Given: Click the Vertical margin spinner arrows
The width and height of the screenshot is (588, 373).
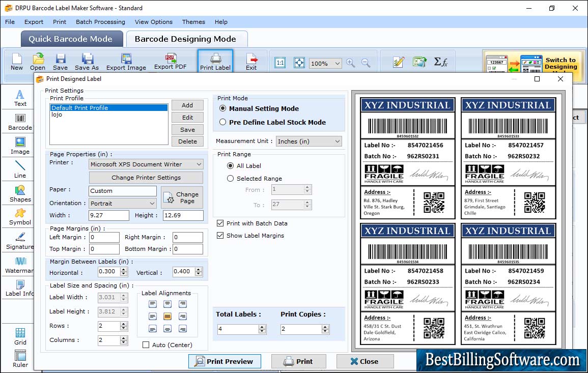Looking at the screenshot, I should [199, 272].
